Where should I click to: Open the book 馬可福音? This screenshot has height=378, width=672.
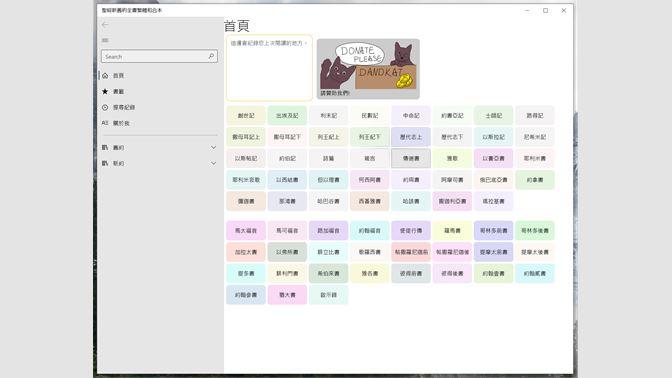pos(287,231)
